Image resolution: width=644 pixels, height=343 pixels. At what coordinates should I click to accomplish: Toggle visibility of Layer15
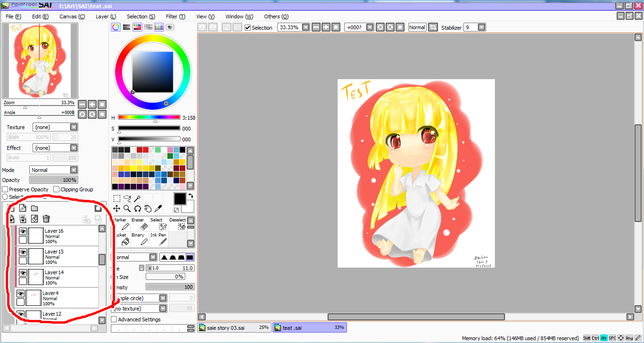pyautogui.click(x=23, y=252)
